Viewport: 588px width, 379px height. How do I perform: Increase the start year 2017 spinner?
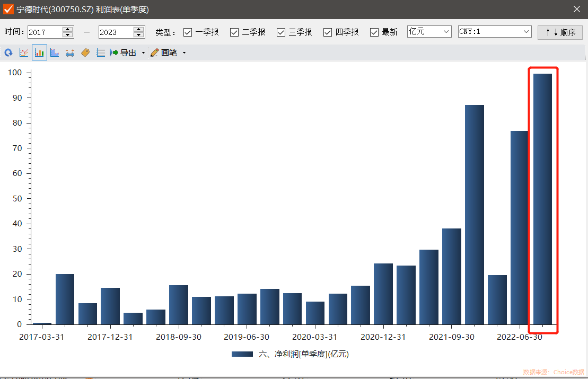tap(67, 29)
